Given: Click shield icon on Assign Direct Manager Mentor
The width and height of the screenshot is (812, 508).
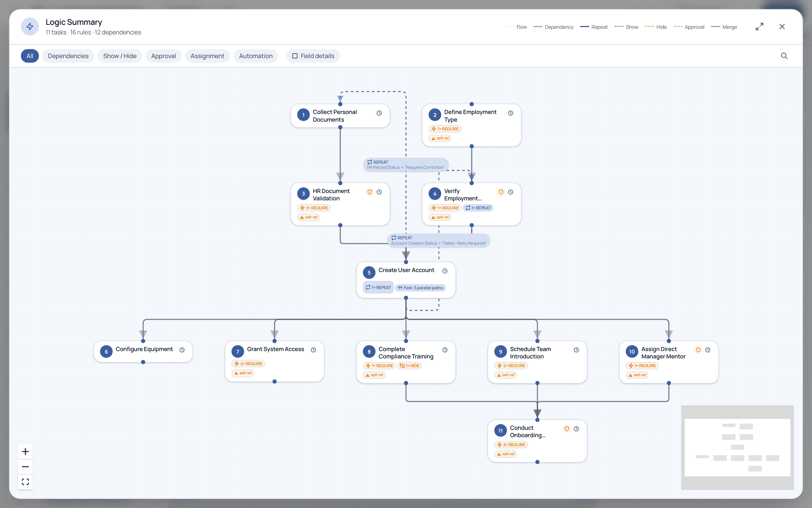Looking at the screenshot, I should 698,350.
